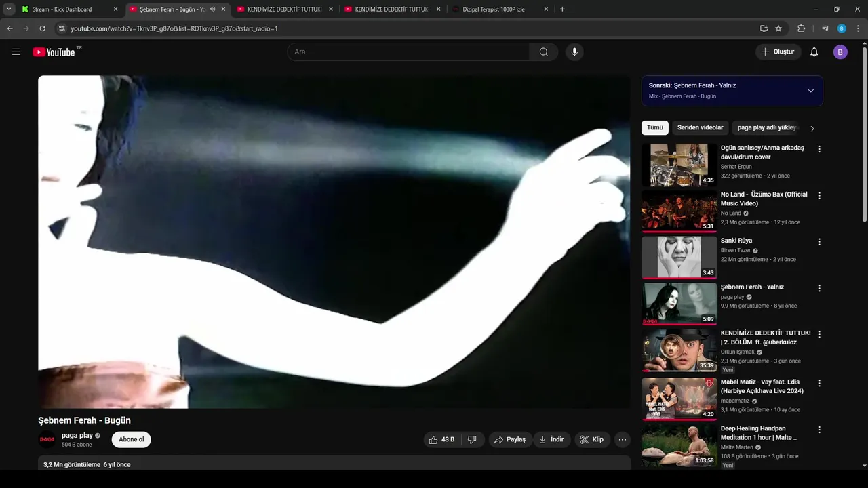The width and height of the screenshot is (868, 488).
Task: Open the notifications bell
Action: (x=814, y=52)
